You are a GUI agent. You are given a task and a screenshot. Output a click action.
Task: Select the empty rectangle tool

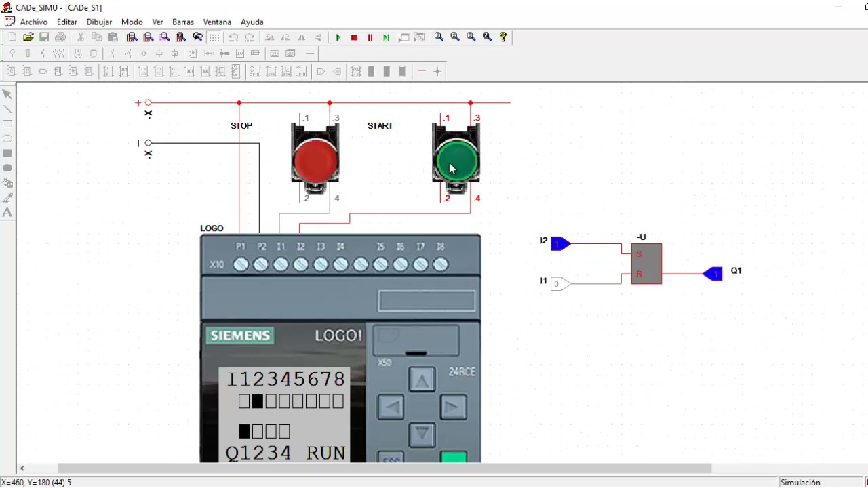point(7,124)
